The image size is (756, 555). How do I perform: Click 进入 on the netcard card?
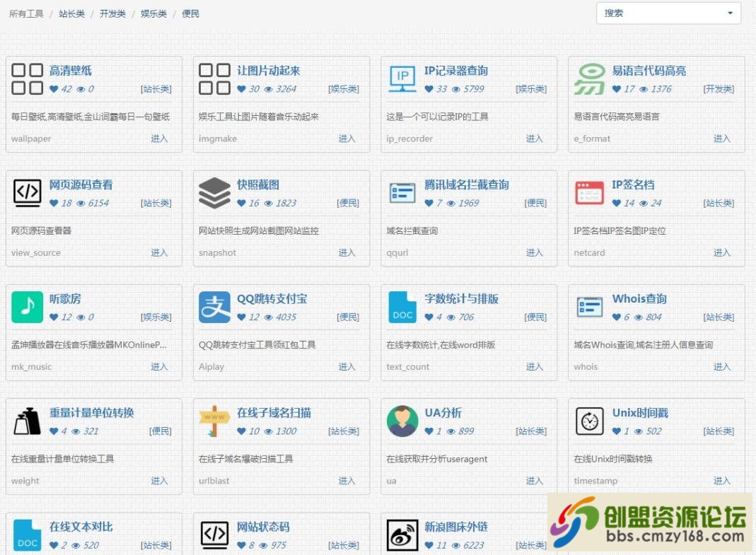pos(722,252)
